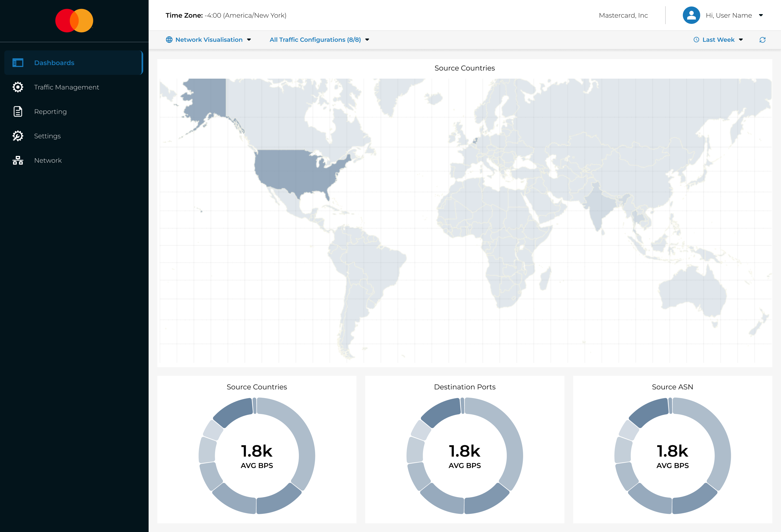Click the globe icon beside Network Visualisation
This screenshot has height=532, width=781.
[x=169, y=40]
